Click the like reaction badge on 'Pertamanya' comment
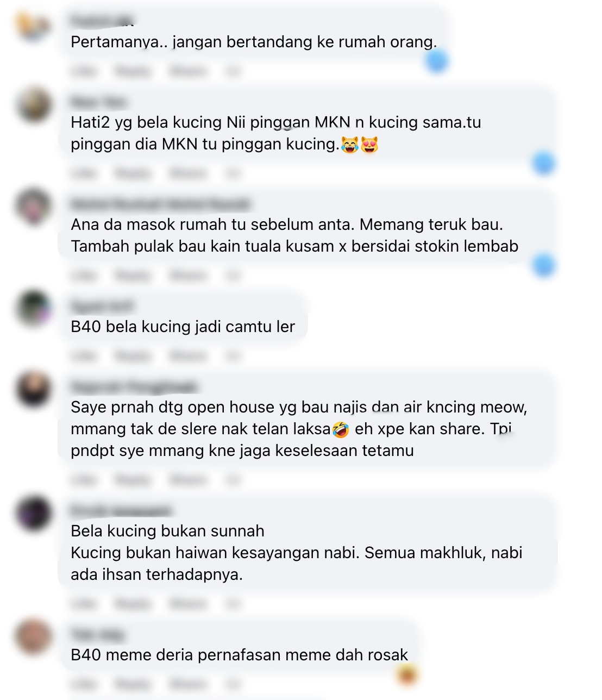The width and height of the screenshot is (602, 700). point(437,61)
